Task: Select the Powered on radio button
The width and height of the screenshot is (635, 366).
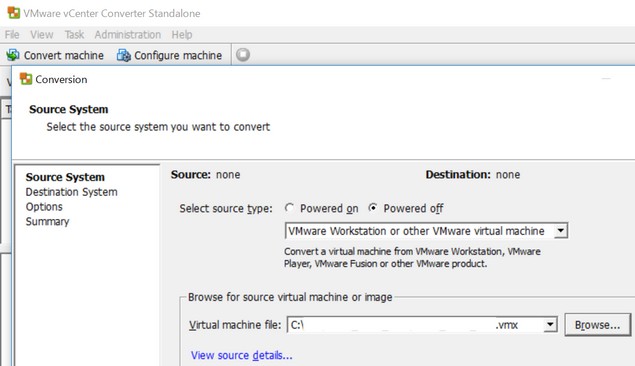Action: coord(289,208)
